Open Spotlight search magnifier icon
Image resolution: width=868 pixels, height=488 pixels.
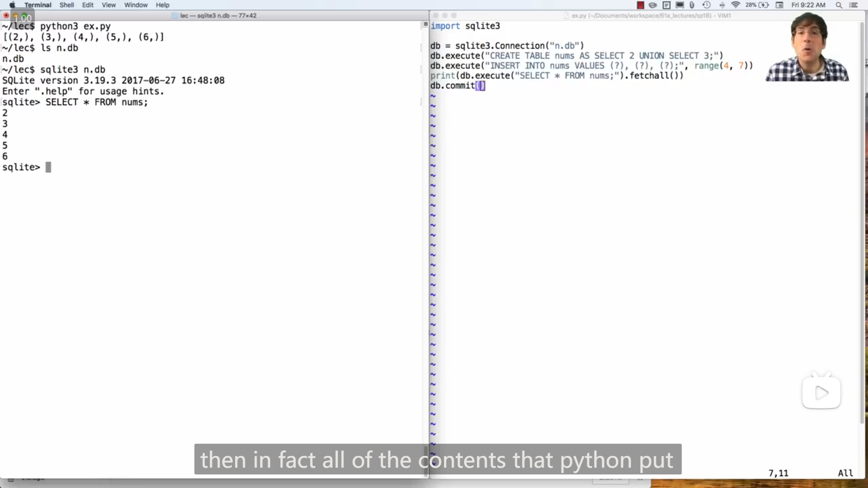839,5
